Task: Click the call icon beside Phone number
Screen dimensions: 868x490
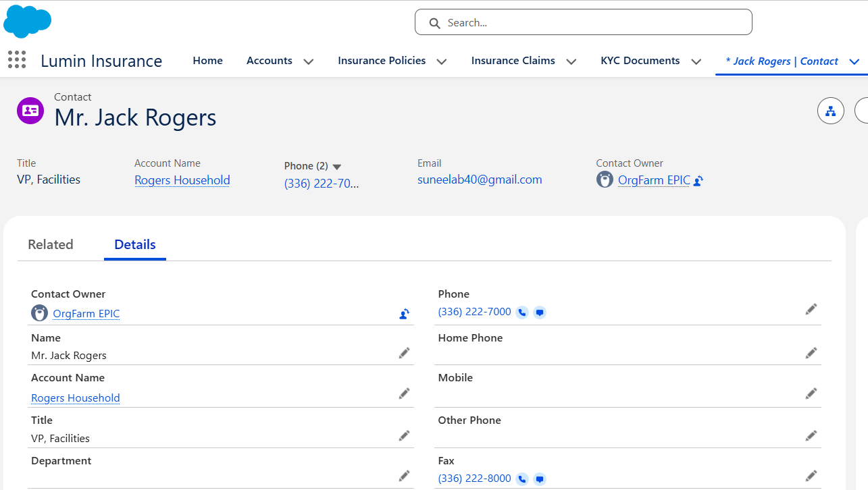Action: tap(522, 312)
